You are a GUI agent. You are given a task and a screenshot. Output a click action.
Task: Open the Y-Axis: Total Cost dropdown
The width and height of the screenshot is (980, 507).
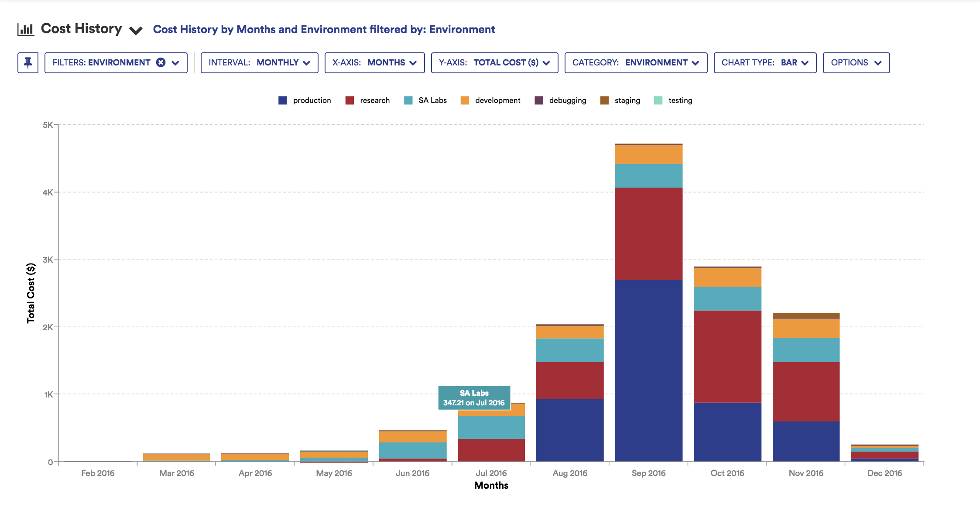click(494, 63)
